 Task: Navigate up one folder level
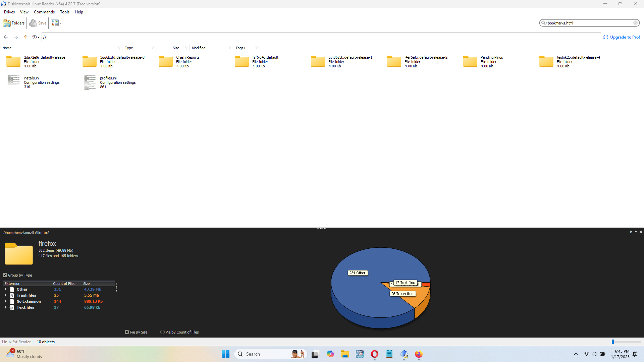tap(26, 37)
